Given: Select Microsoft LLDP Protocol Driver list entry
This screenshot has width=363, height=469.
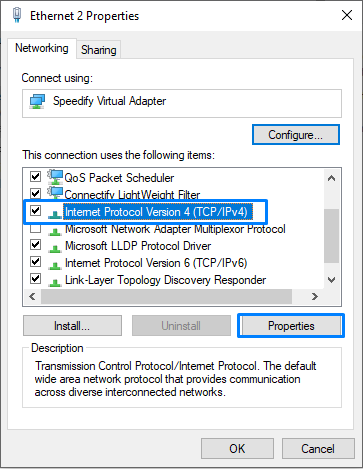Looking at the screenshot, I should coord(138,246).
